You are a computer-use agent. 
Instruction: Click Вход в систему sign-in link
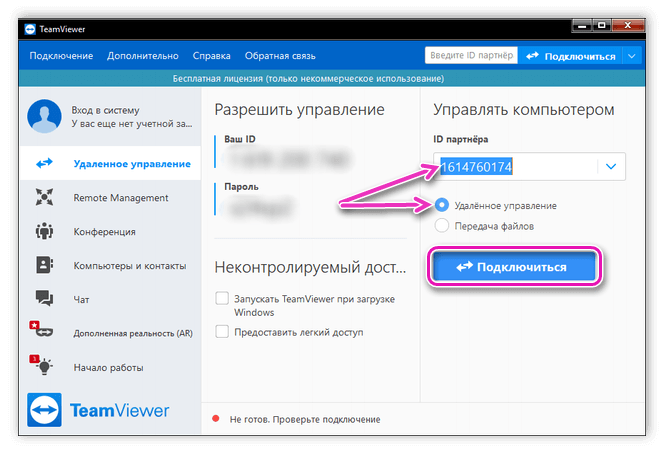click(105, 110)
